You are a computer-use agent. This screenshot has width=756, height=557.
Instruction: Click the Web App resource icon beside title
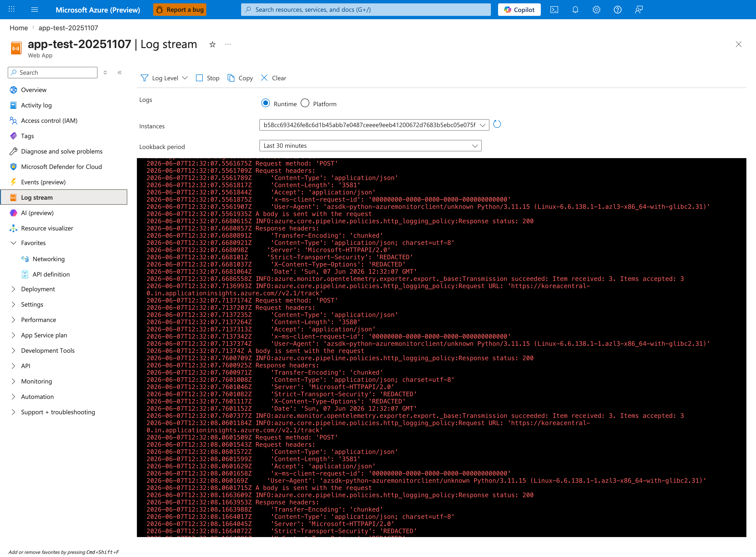[x=16, y=48]
